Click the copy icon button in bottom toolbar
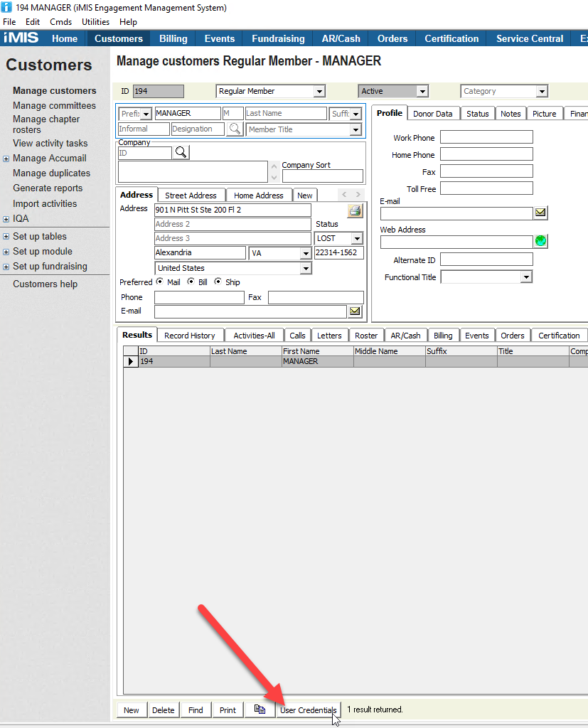 [260, 710]
